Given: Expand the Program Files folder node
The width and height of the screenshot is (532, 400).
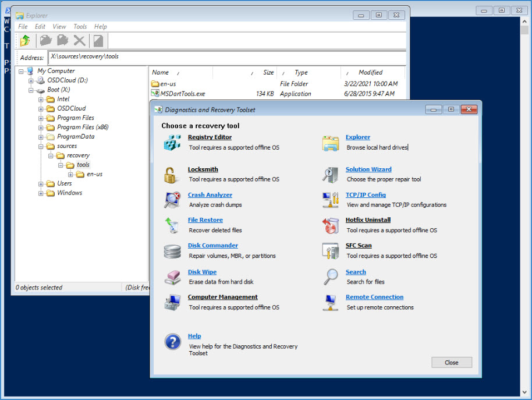Looking at the screenshot, I should (x=41, y=118).
